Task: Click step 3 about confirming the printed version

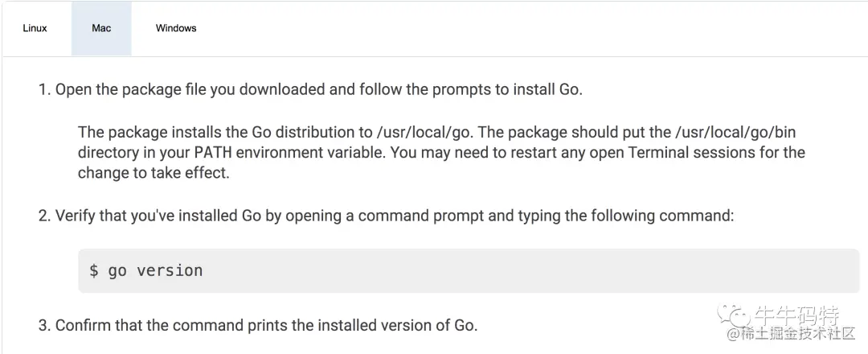Action: pos(257,325)
